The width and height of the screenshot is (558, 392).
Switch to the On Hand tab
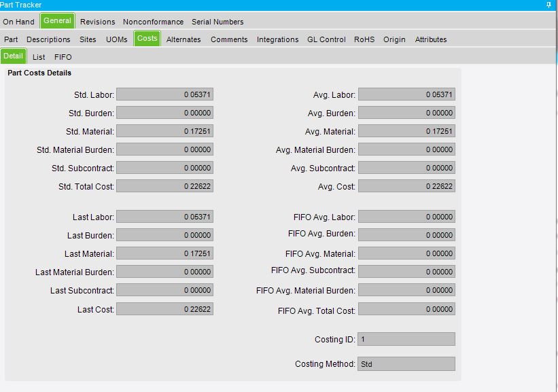(18, 22)
